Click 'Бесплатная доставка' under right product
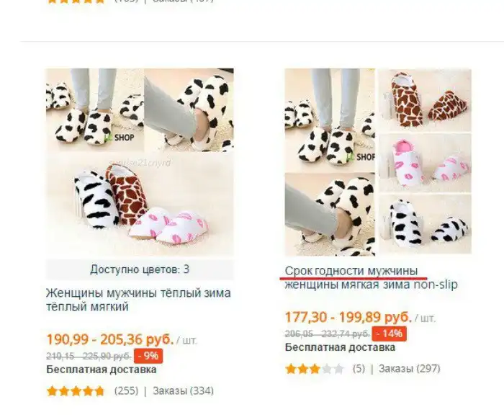 [340, 347]
